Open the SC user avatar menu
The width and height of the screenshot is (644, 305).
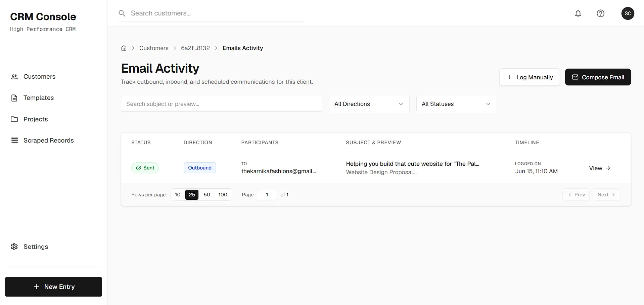click(628, 13)
